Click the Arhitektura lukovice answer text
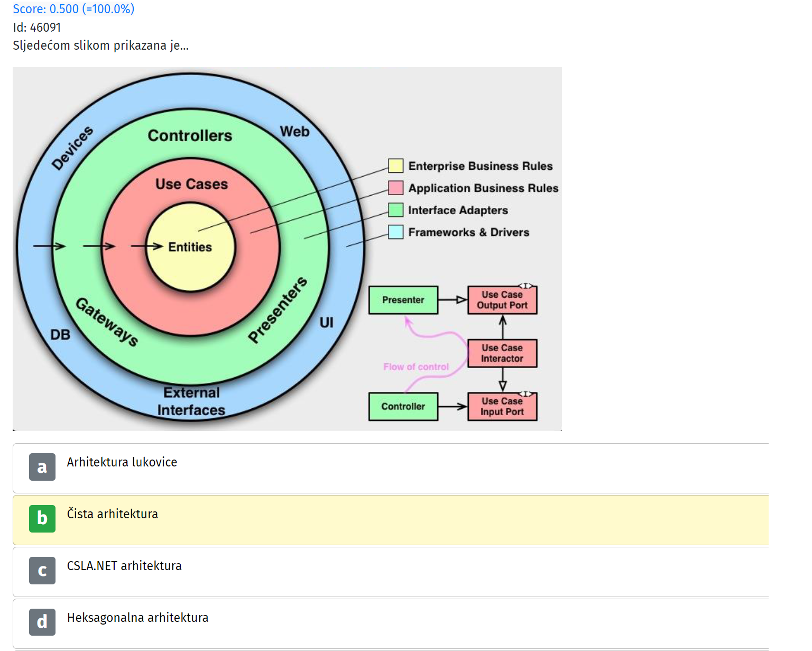 pyautogui.click(x=122, y=462)
